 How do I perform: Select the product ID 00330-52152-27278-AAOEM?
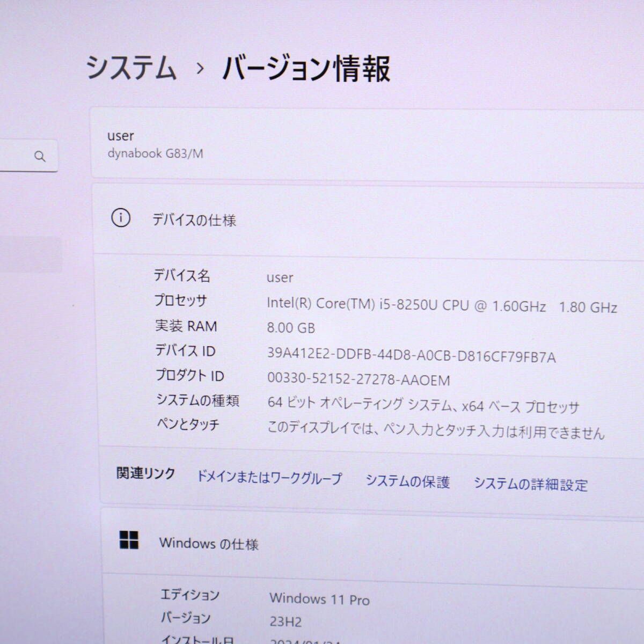pyautogui.click(x=358, y=380)
